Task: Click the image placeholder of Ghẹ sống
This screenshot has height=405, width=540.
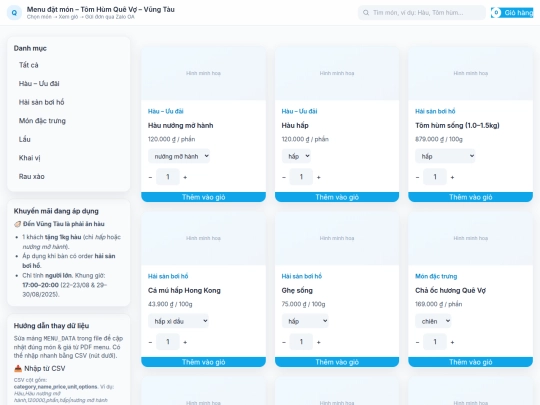Action: [x=337, y=238]
